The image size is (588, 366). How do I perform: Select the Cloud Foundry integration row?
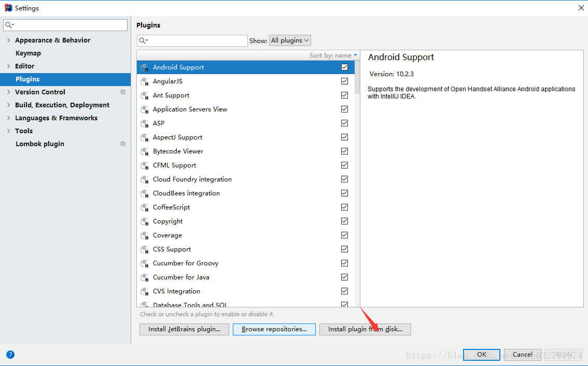[246, 179]
